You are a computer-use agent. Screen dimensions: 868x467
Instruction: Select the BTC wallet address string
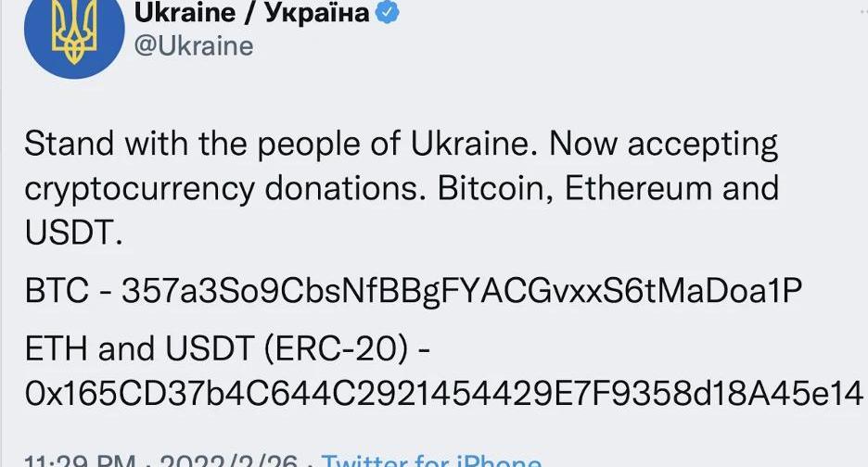461,290
